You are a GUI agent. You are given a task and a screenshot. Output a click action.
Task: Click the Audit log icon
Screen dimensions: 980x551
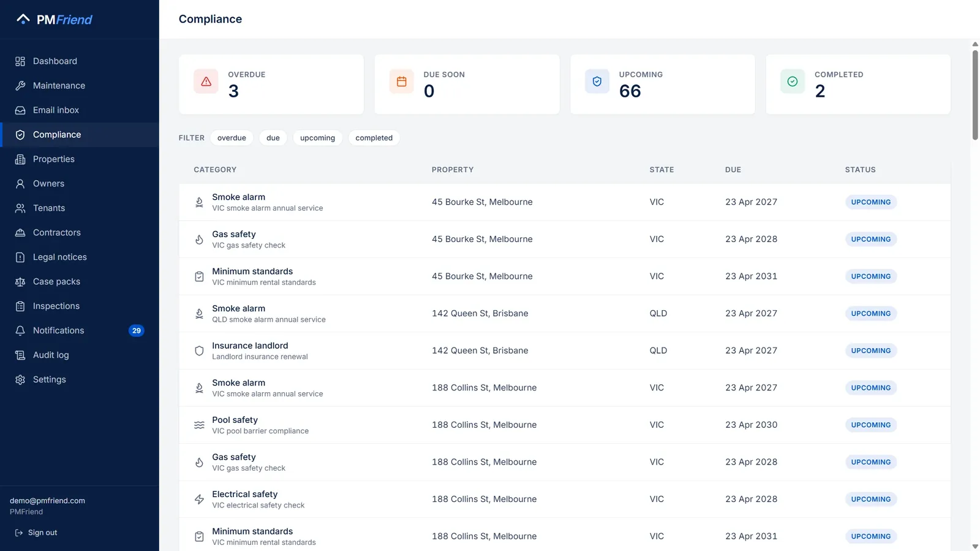[x=20, y=355]
